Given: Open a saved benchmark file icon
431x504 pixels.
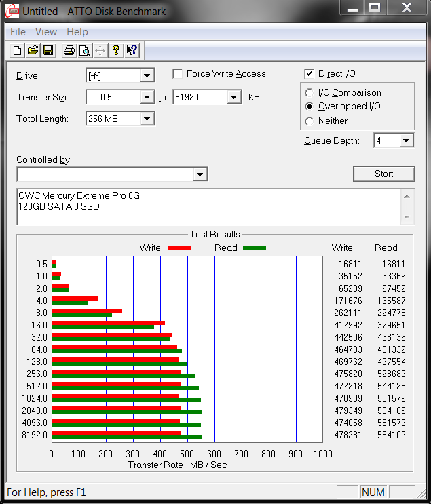Looking at the screenshot, I should [x=33, y=50].
